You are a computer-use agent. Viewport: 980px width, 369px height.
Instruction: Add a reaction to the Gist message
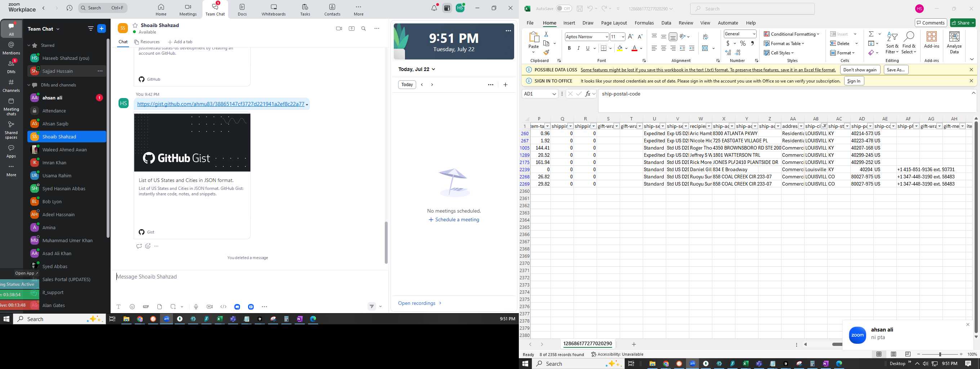pyautogui.click(x=148, y=246)
